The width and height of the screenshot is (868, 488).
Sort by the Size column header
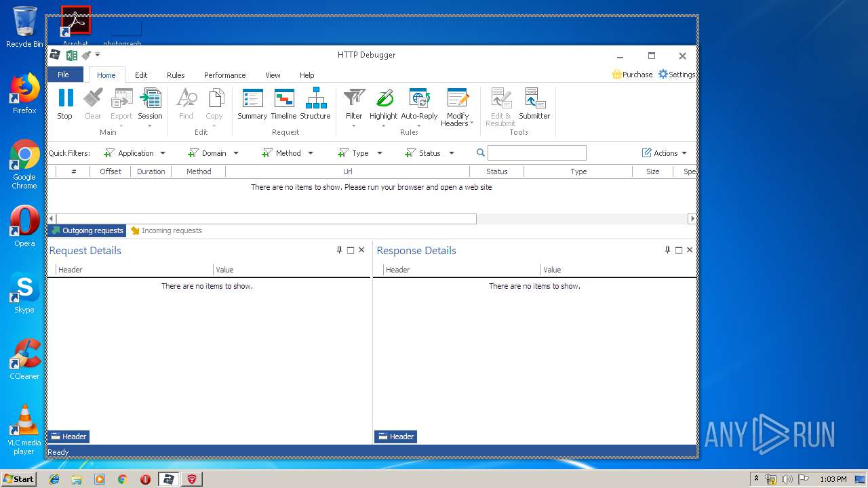coord(653,171)
